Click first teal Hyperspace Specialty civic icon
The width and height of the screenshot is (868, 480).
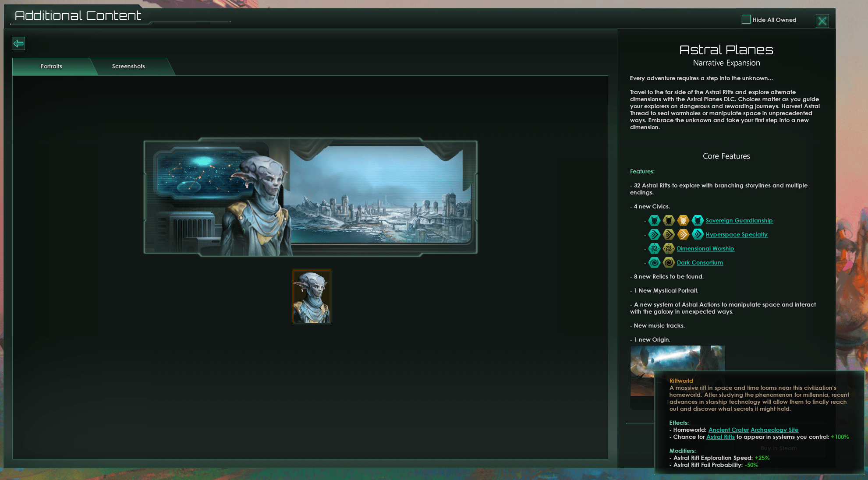click(654, 234)
